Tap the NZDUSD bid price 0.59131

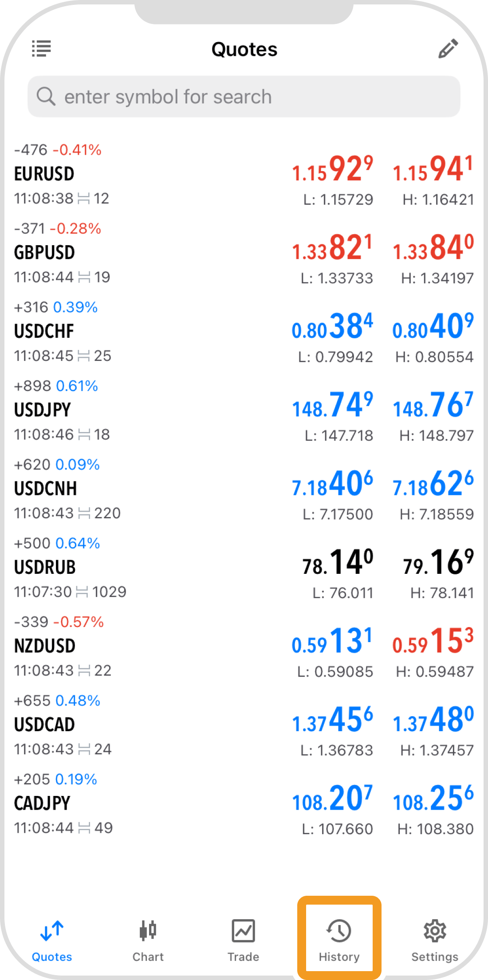[332, 641]
